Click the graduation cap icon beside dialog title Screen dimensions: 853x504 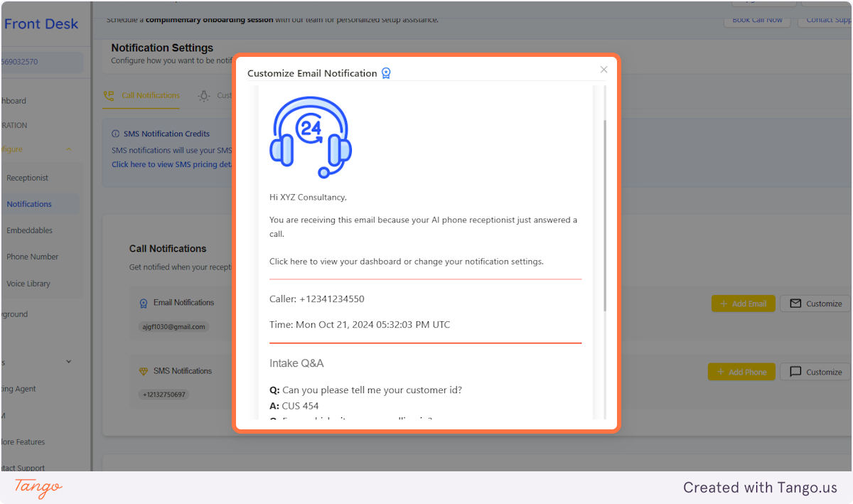pyautogui.click(x=386, y=73)
